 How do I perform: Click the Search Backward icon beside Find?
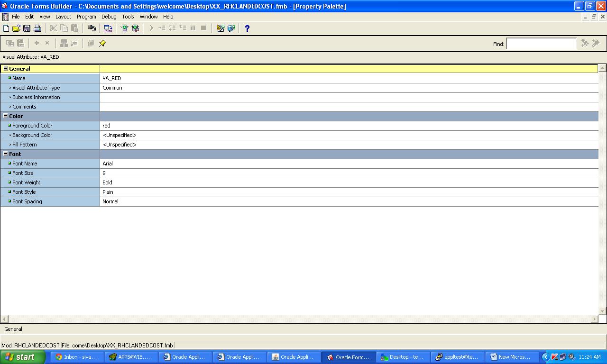coord(596,43)
